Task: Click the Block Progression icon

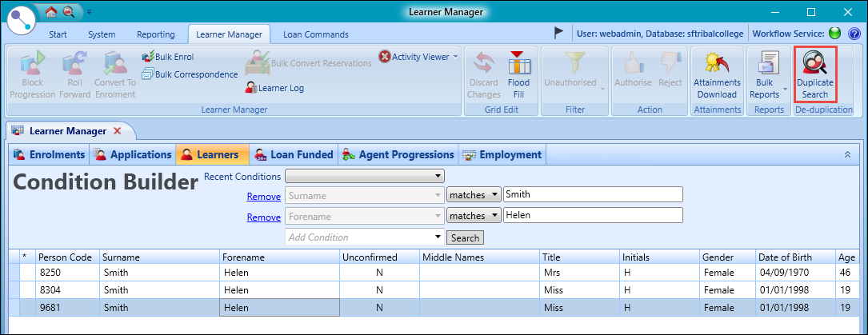Action: [x=32, y=62]
